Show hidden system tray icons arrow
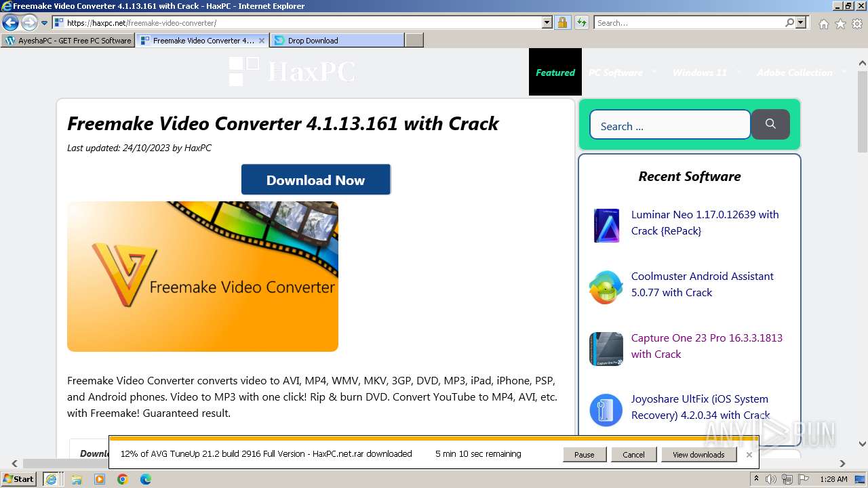 pyautogui.click(x=757, y=479)
